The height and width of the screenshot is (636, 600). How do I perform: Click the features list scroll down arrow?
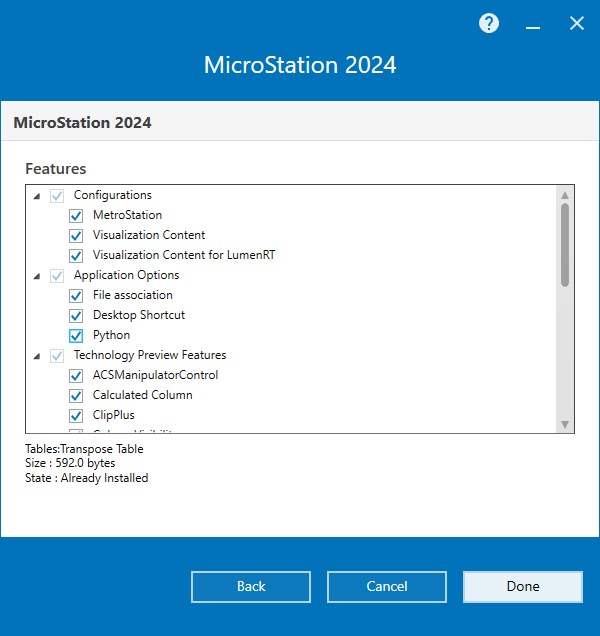pos(565,424)
